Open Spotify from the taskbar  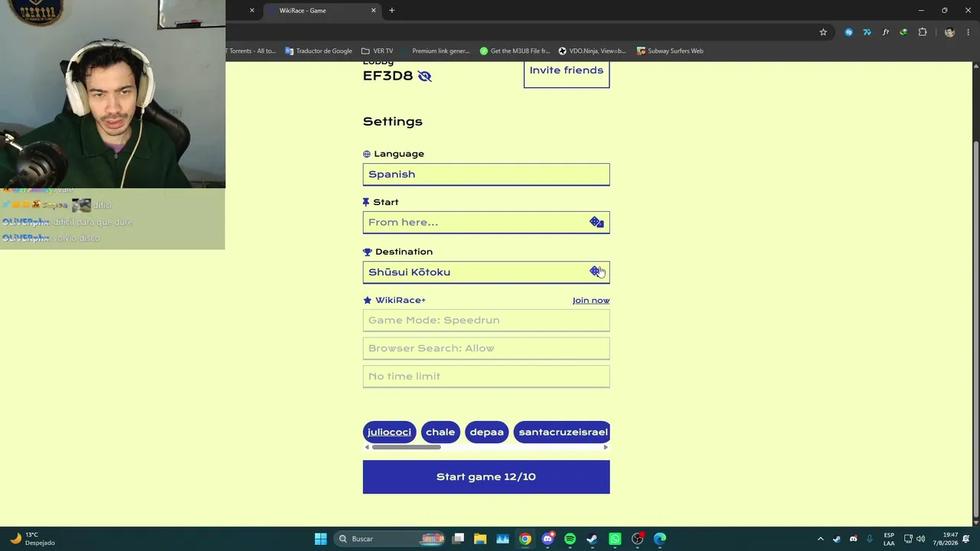570,539
